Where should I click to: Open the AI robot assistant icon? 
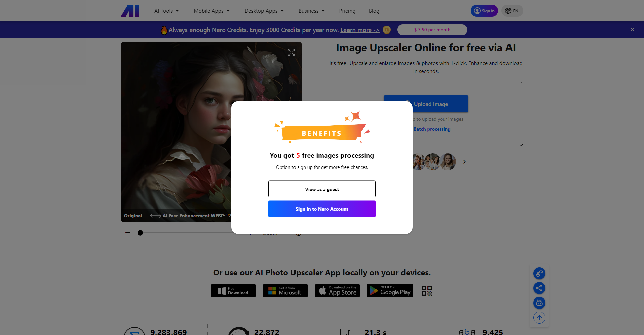point(539,303)
